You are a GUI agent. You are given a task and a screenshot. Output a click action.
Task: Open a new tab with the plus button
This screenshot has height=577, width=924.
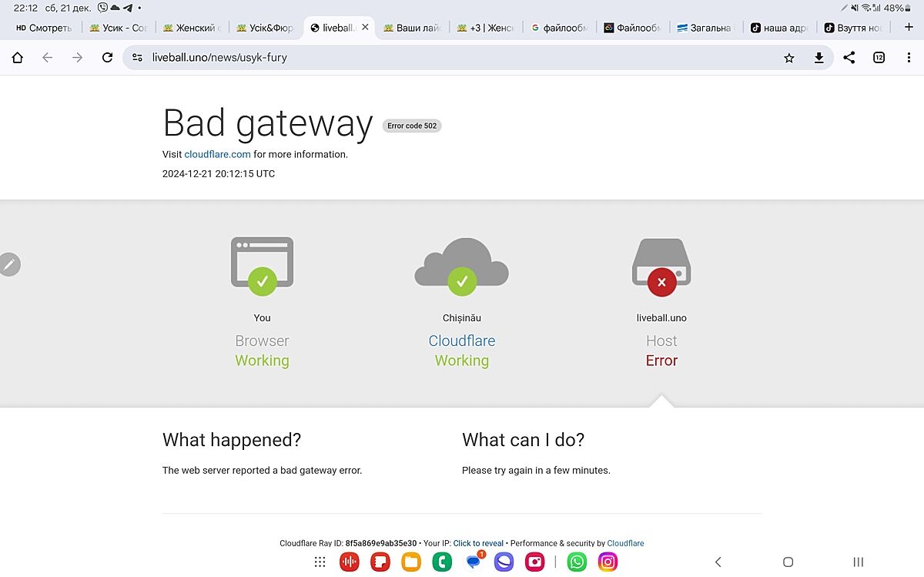tap(909, 27)
